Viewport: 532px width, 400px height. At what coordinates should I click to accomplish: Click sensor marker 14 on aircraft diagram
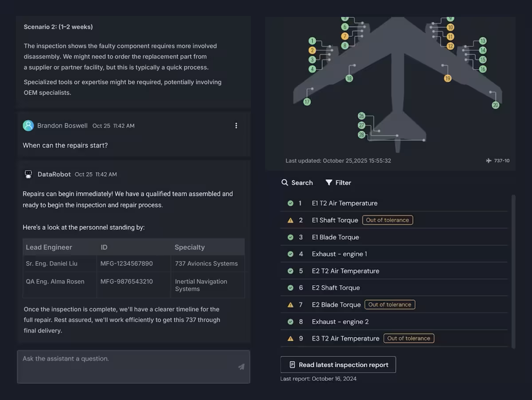pos(483,51)
